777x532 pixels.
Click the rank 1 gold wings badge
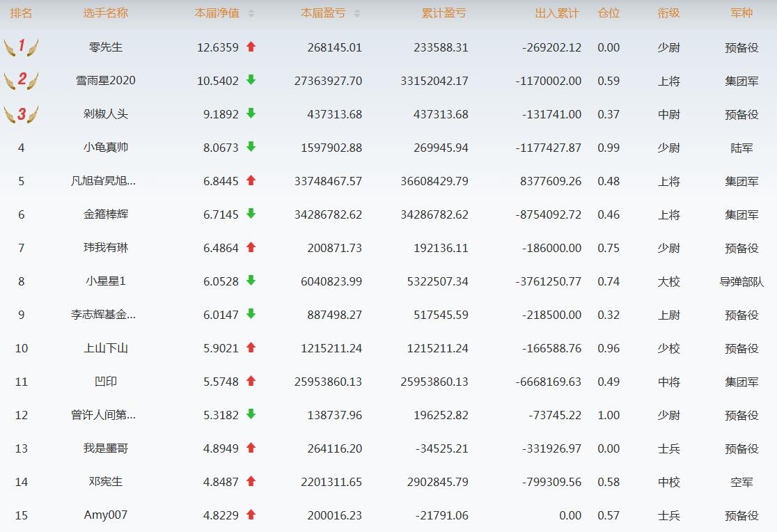pos(21,47)
